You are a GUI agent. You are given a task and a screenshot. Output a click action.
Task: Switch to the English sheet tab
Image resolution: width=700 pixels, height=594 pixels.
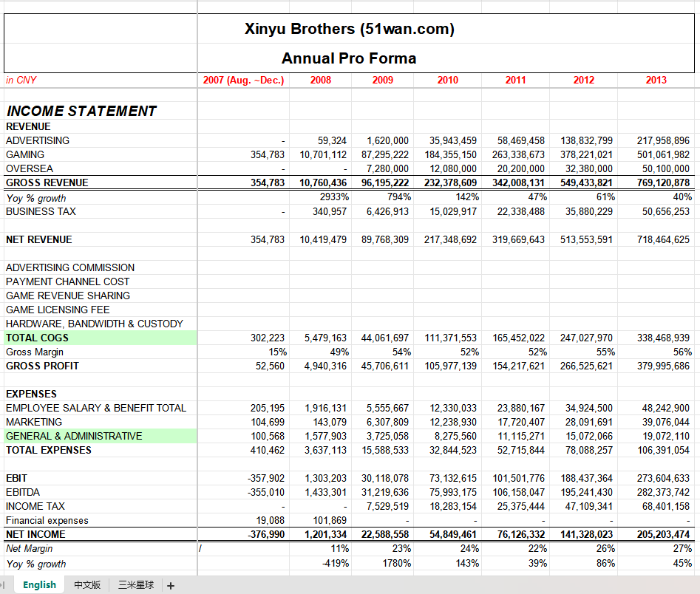pos(39,584)
